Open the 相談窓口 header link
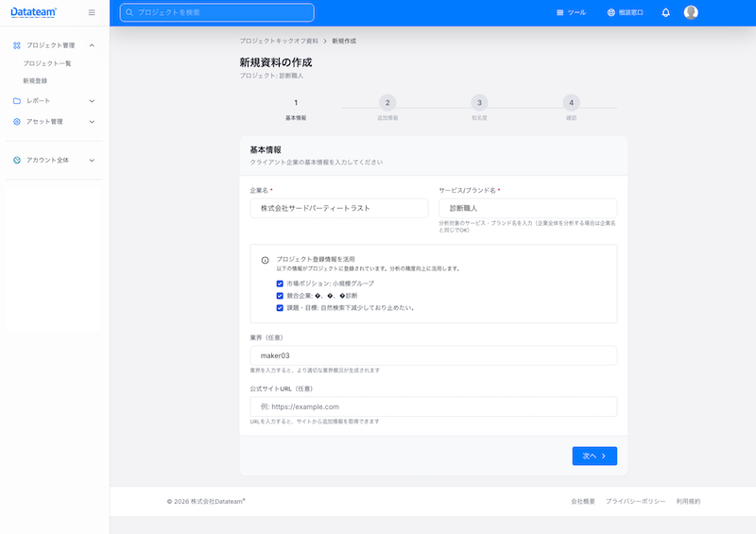The height and width of the screenshot is (534, 756). pos(626,12)
